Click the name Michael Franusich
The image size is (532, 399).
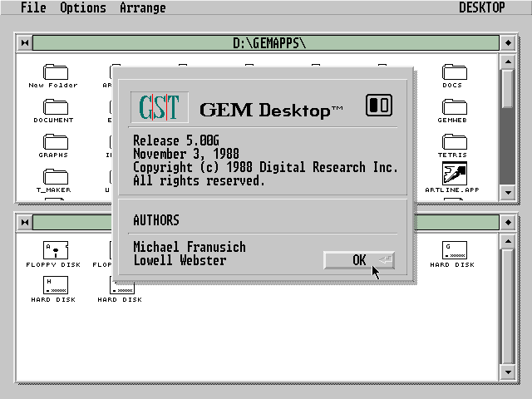pyautogui.click(x=190, y=247)
